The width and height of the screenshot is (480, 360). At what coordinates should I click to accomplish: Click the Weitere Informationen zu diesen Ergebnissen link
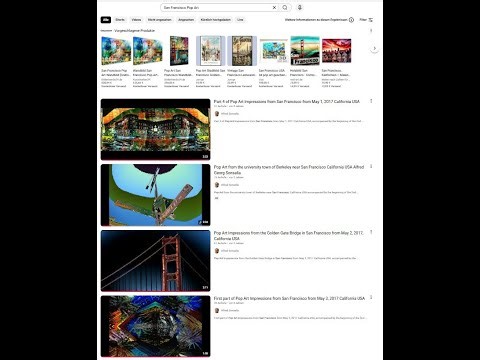[x=316, y=20]
